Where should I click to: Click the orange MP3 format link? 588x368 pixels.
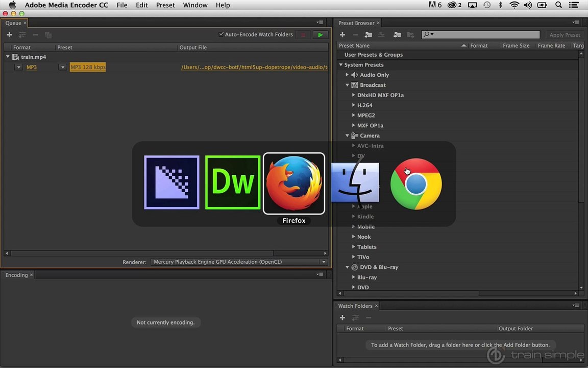pyautogui.click(x=32, y=67)
